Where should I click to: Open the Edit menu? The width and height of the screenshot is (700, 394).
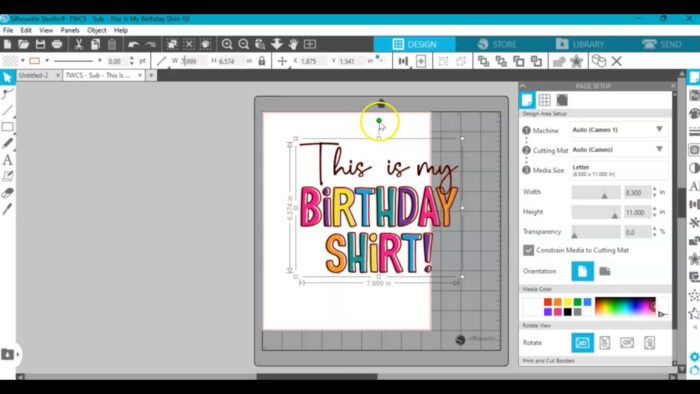[26, 30]
